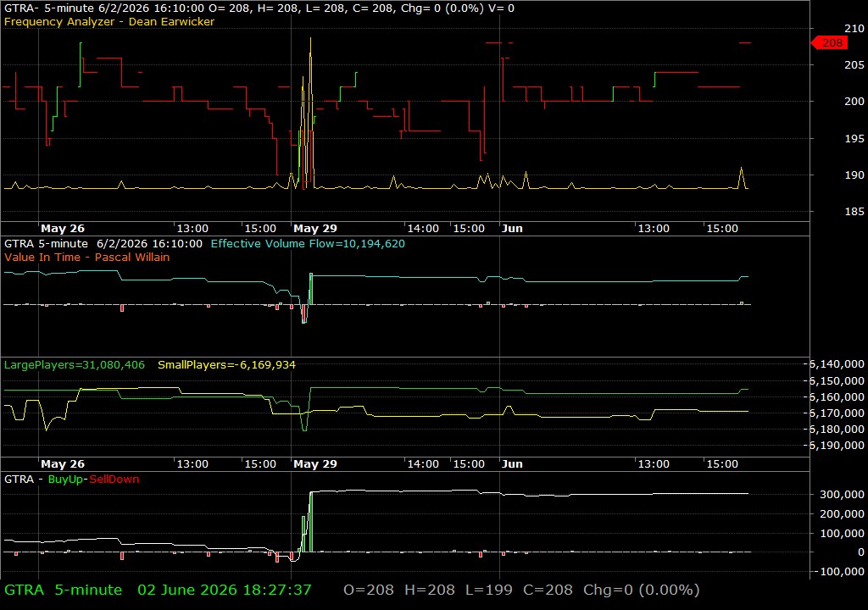Click 'May 29' on the LargePlayers panel time axis
Screen dimensions: 868x610
pyautogui.click(x=315, y=464)
